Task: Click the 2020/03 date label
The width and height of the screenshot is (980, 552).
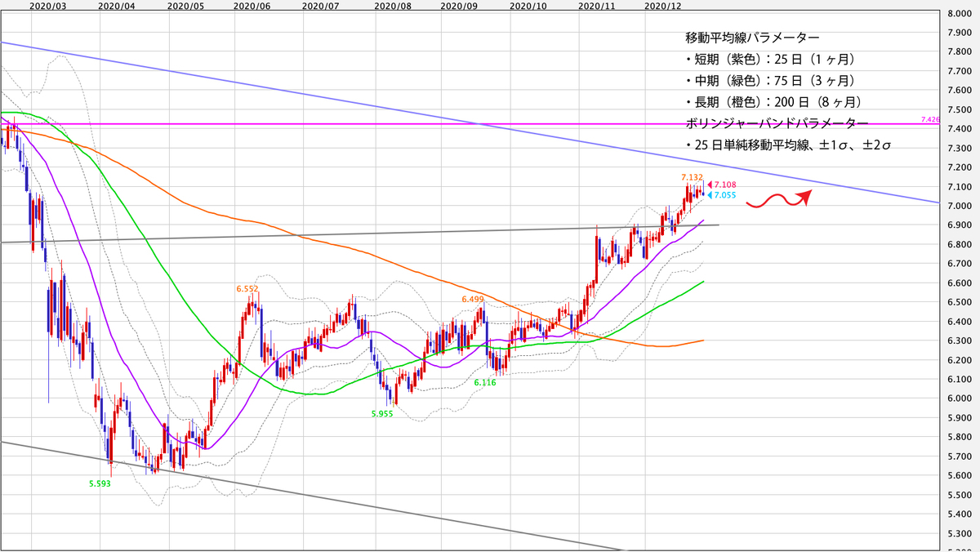Action: (x=48, y=6)
